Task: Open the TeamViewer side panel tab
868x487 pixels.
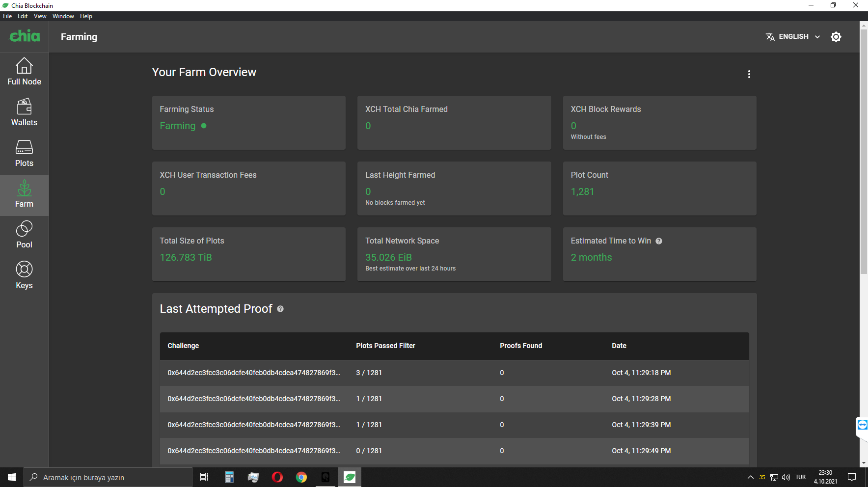Action: pyautogui.click(x=862, y=425)
